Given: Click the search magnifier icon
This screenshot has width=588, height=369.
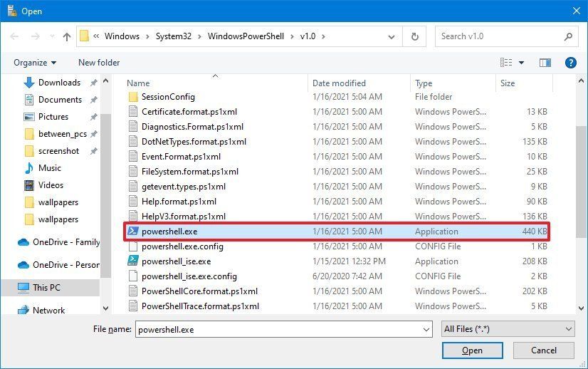Looking at the screenshot, I should [568, 36].
